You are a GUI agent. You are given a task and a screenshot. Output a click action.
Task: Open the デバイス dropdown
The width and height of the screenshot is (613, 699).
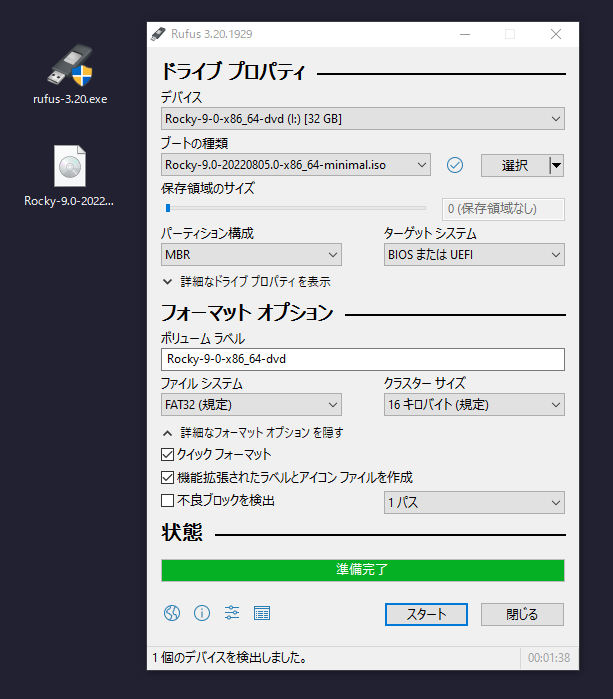pos(362,119)
